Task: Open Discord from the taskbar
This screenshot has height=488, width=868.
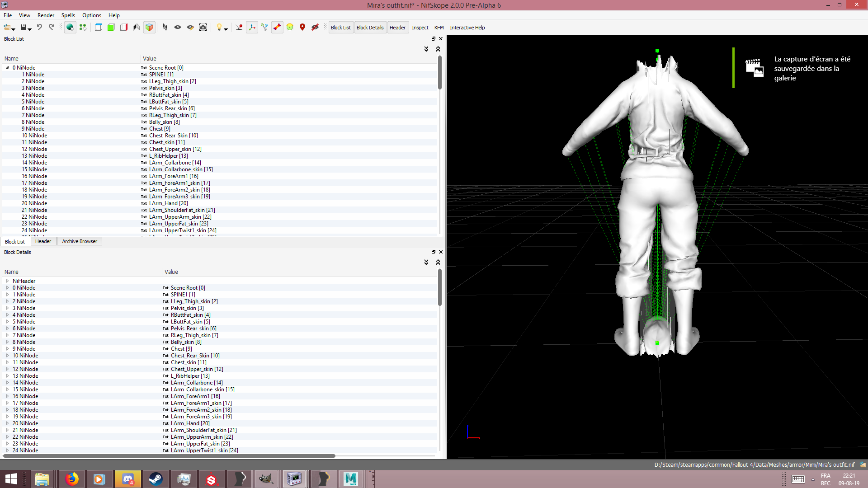Action: [x=128, y=479]
